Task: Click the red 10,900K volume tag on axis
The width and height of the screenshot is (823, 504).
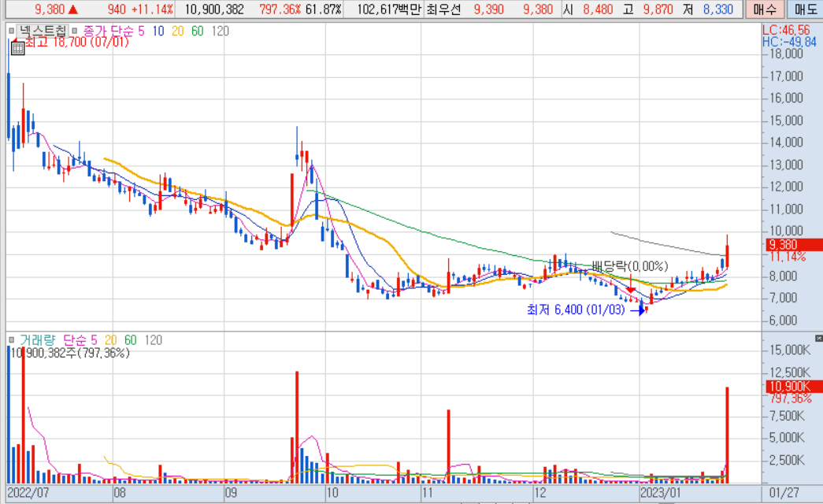Action: (794, 387)
